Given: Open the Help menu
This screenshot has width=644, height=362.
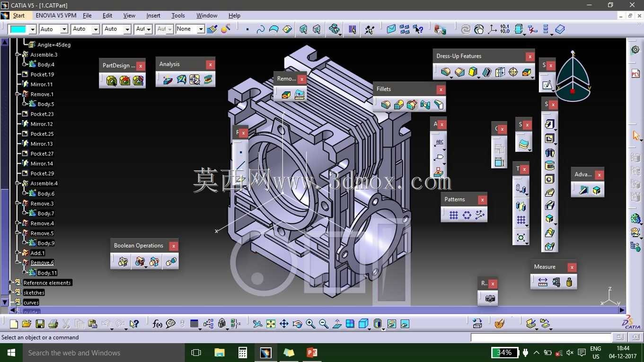Looking at the screenshot, I should pyautogui.click(x=234, y=16).
